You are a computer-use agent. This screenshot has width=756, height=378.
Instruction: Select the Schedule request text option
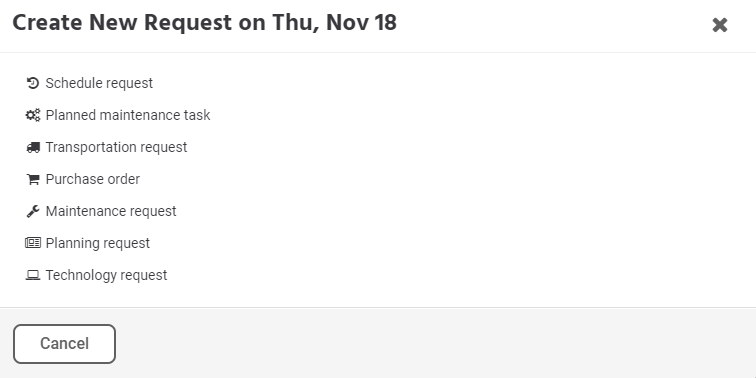[x=99, y=83]
